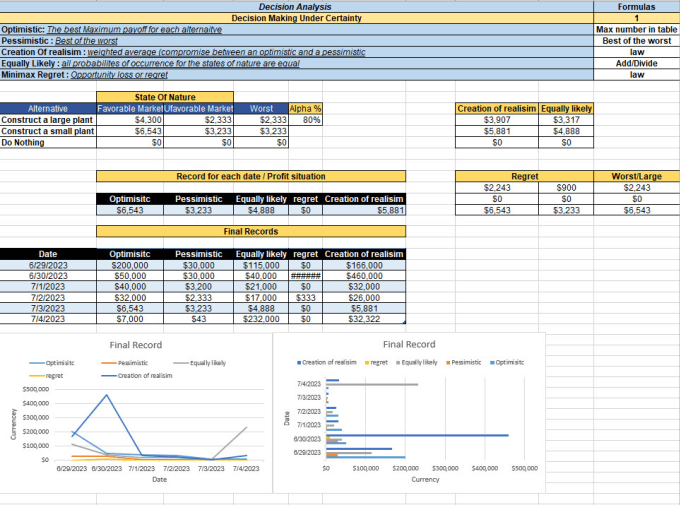Viewport: 680px width, 505px height.
Task: Select the "Construct a large plant" row label
Action: (x=48, y=119)
